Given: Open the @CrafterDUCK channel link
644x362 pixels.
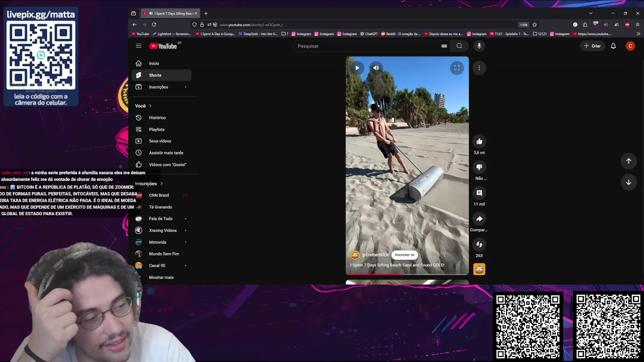Looking at the screenshot, I should click(x=375, y=255).
